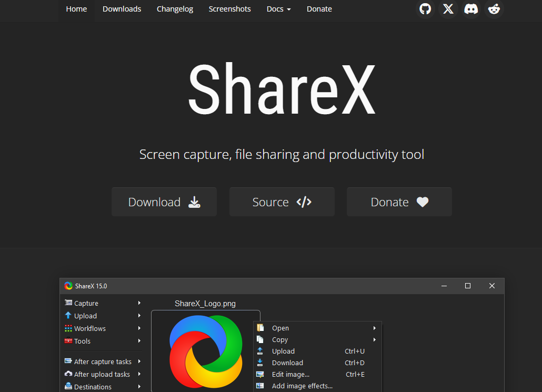This screenshot has width=542, height=392.
Task: Open the Screenshots nav item
Action: click(x=229, y=9)
